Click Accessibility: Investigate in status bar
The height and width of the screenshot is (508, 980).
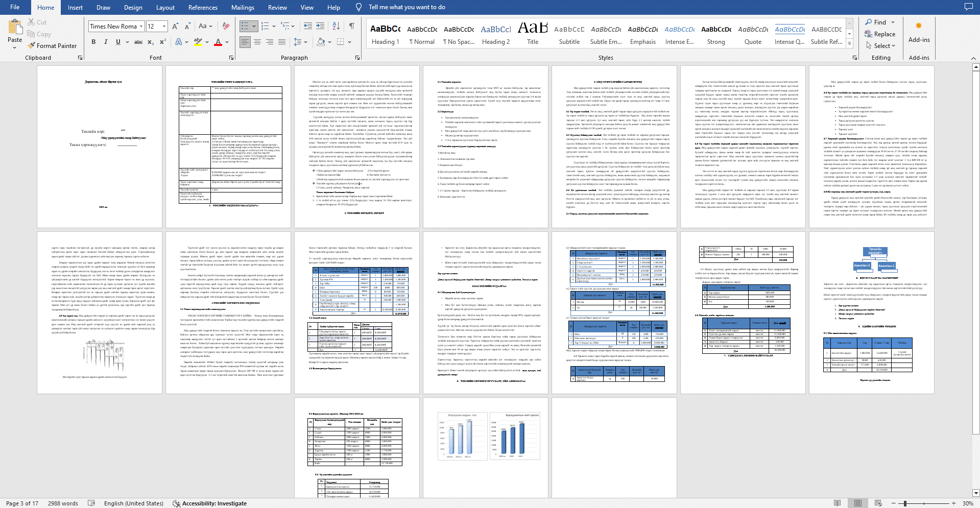[210, 503]
